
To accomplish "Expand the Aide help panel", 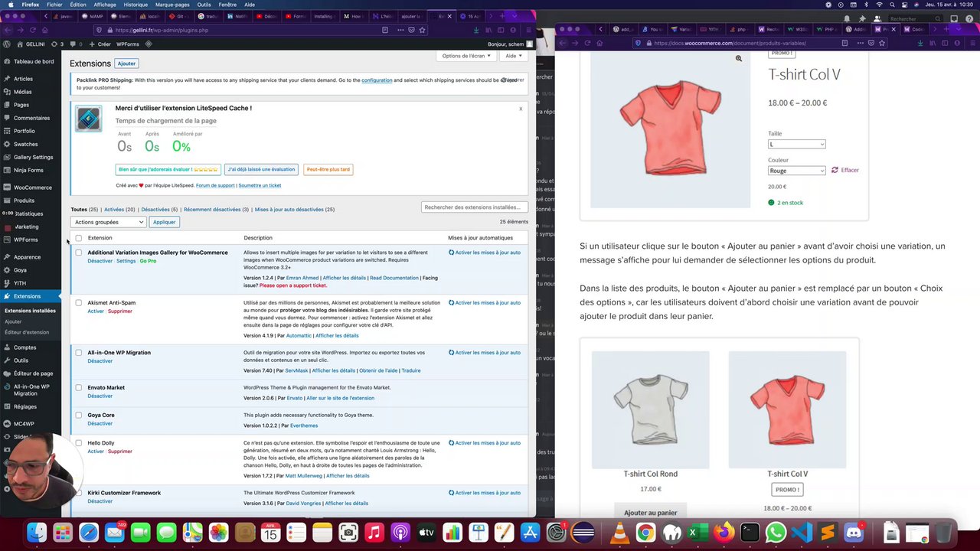I will (513, 56).
